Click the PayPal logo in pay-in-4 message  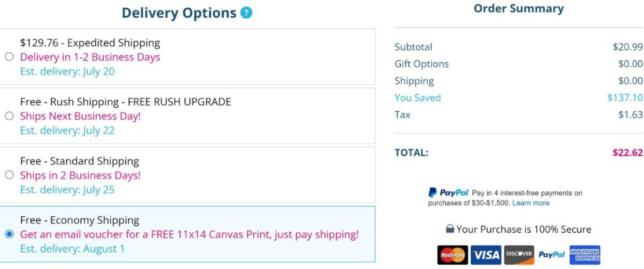tap(448, 193)
